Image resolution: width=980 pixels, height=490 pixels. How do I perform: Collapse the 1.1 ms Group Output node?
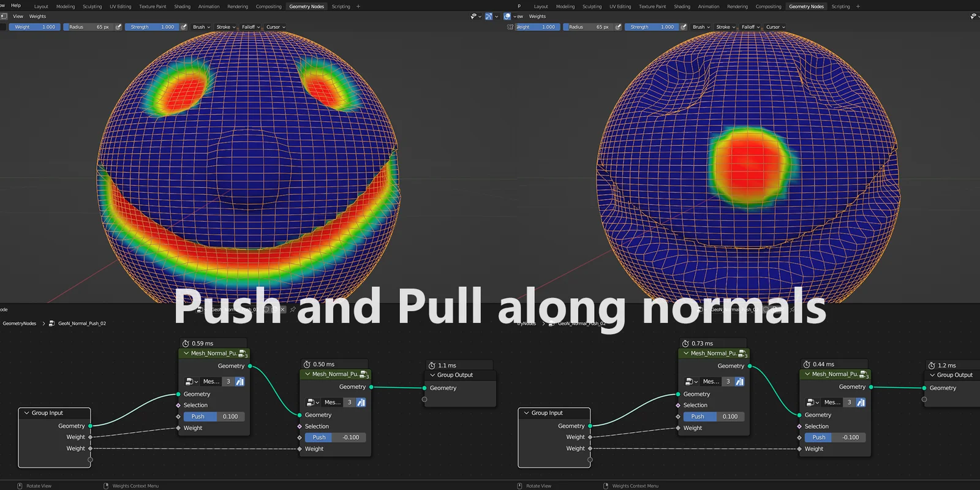(x=432, y=375)
